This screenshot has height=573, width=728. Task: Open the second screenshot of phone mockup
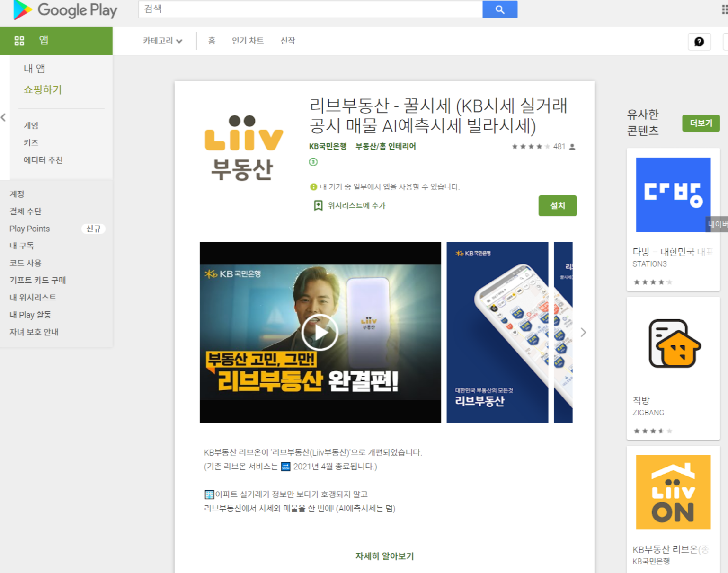[497, 332]
